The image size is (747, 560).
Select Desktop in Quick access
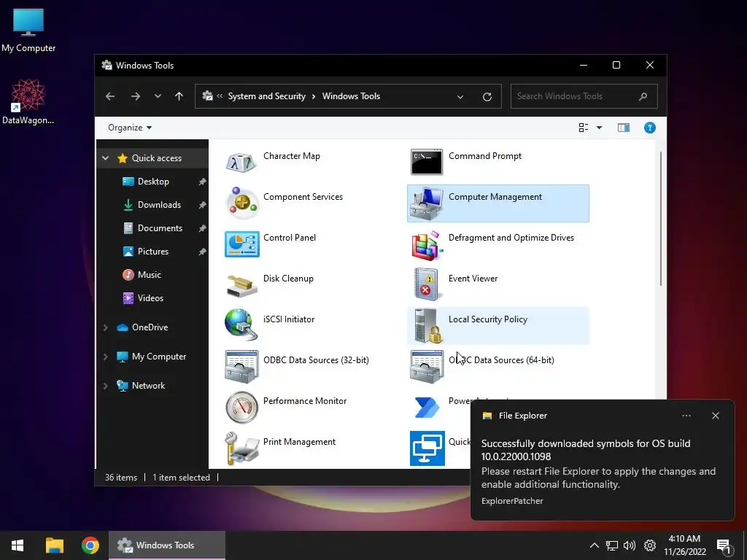click(x=152, y=182)
